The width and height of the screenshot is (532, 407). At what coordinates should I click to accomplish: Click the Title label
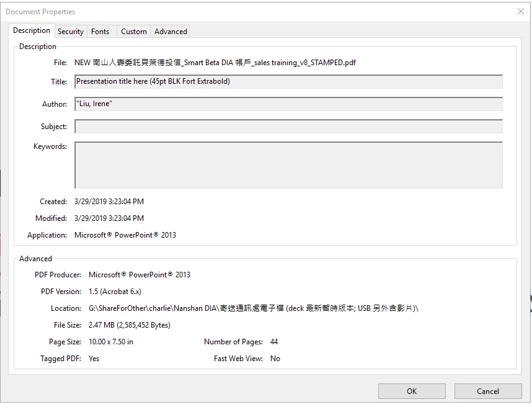click(x=59, y=82)
